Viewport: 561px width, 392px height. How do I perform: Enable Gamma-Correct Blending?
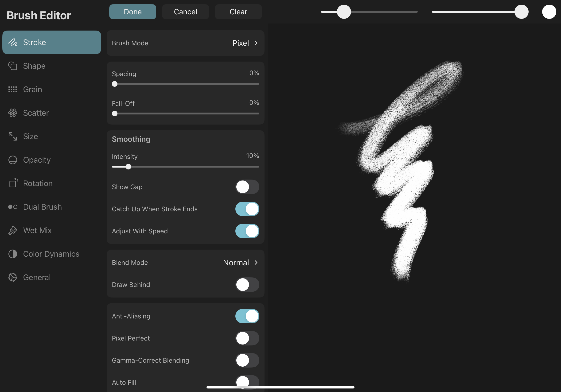(247, 360)
